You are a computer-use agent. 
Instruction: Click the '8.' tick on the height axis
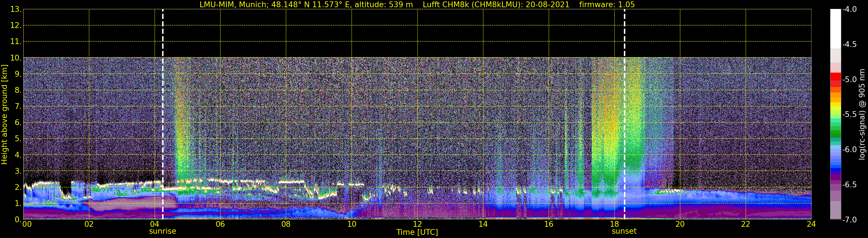point(18,90)
